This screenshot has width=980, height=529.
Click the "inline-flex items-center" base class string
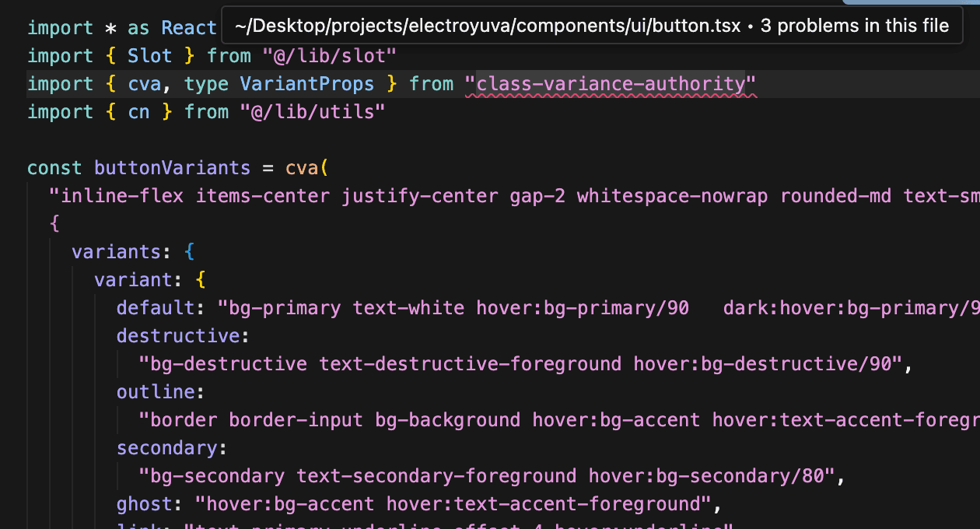pyautogui.click(x=514, y=196)
